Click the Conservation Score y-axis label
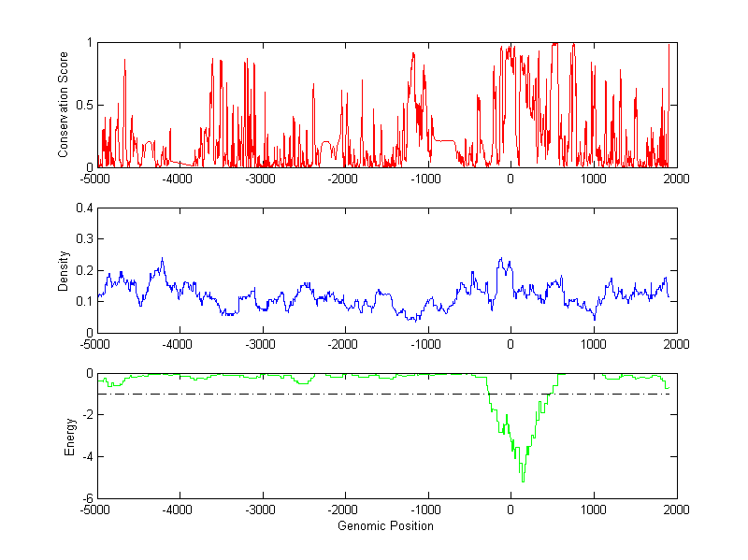 (63, 104)
